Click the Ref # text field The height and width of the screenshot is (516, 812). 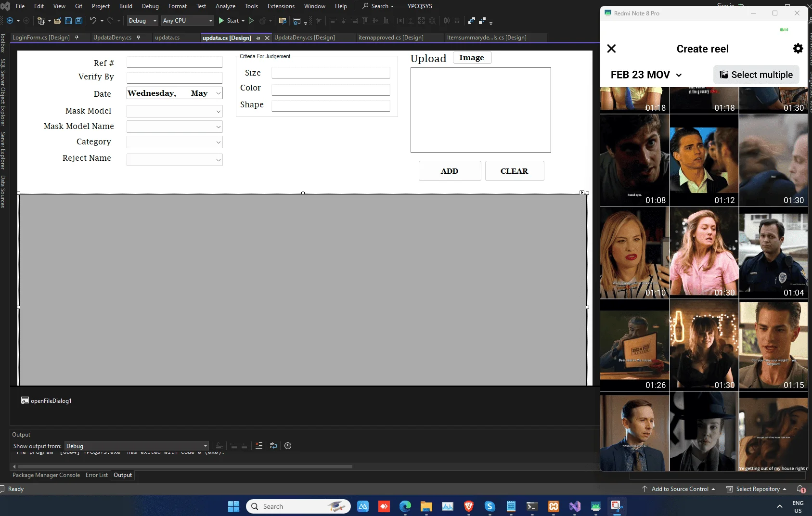click(174, 62)
